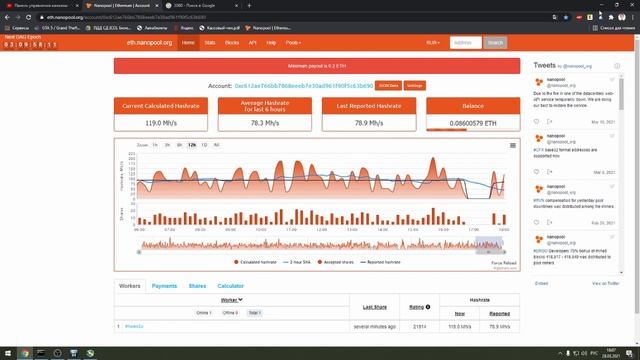Open the Stats nav item
Screen dimensions: 640x360
tap(210, 42)
